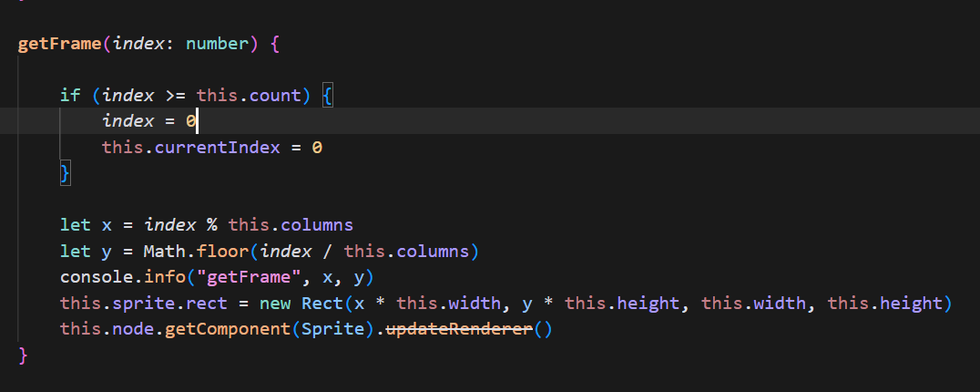The image size is (980, 392).
Task: Click the closing brace of the if block
Action: (x=65, y=172)
